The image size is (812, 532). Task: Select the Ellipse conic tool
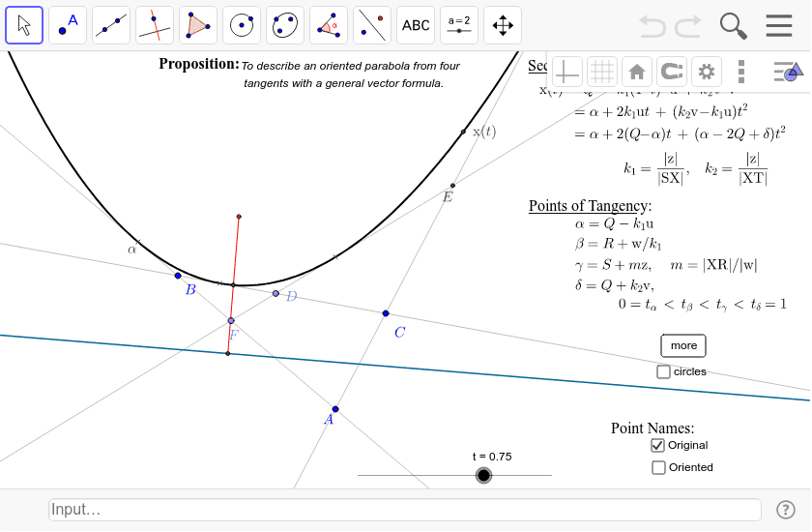pos(285,25)
